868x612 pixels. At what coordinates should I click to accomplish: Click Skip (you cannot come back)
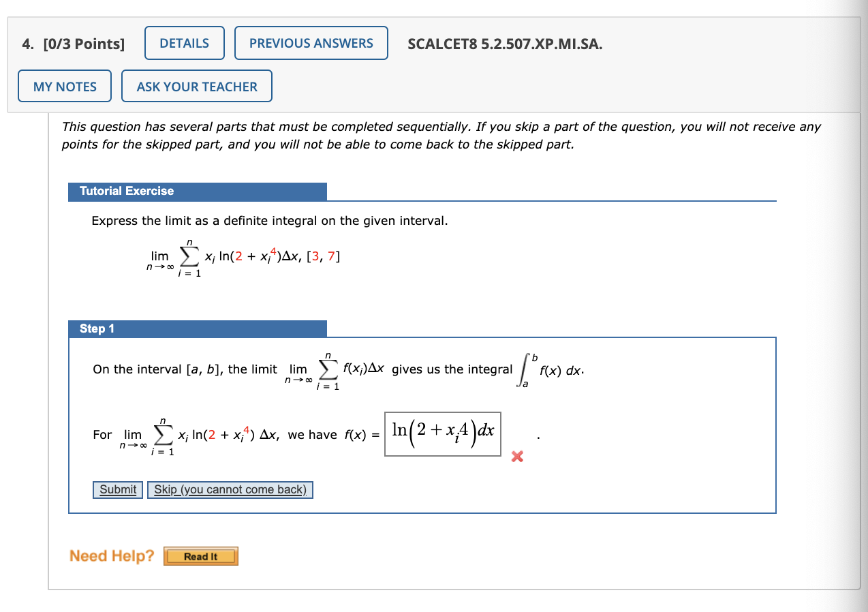coord(230,489)
